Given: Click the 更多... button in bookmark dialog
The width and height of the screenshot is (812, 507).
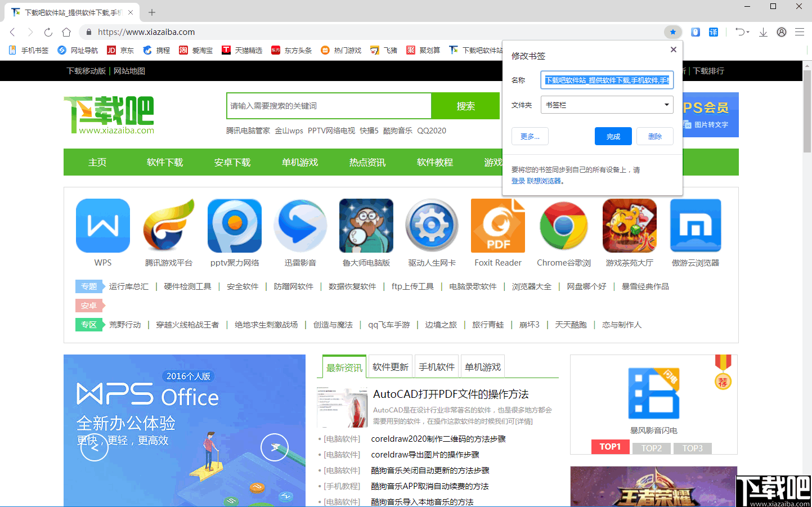Looking at the screenshot, I should (x=530, y=136).
